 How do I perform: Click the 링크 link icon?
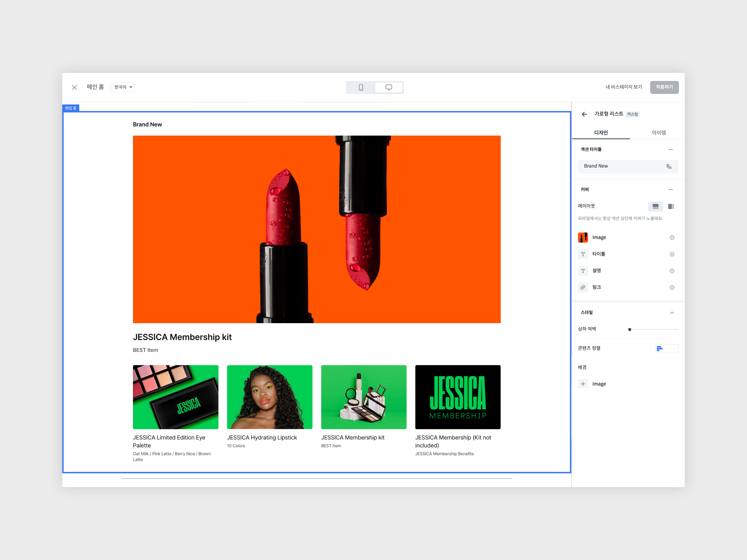click(583, 287)
